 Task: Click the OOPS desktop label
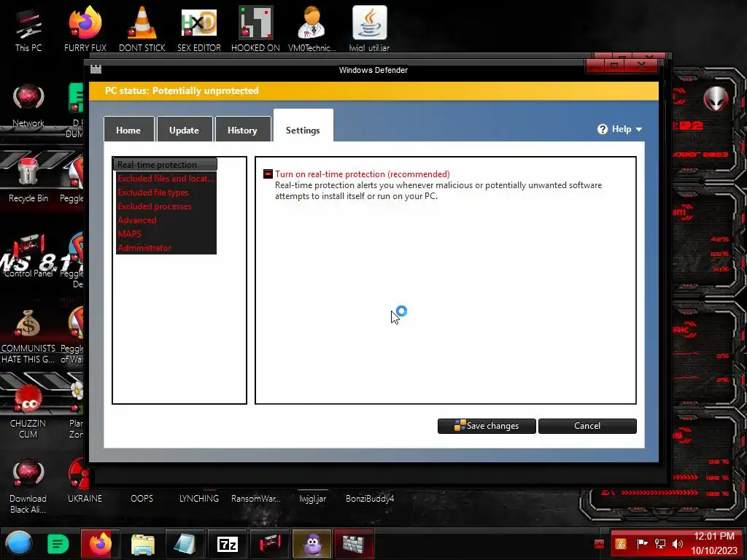click(142, 499)
